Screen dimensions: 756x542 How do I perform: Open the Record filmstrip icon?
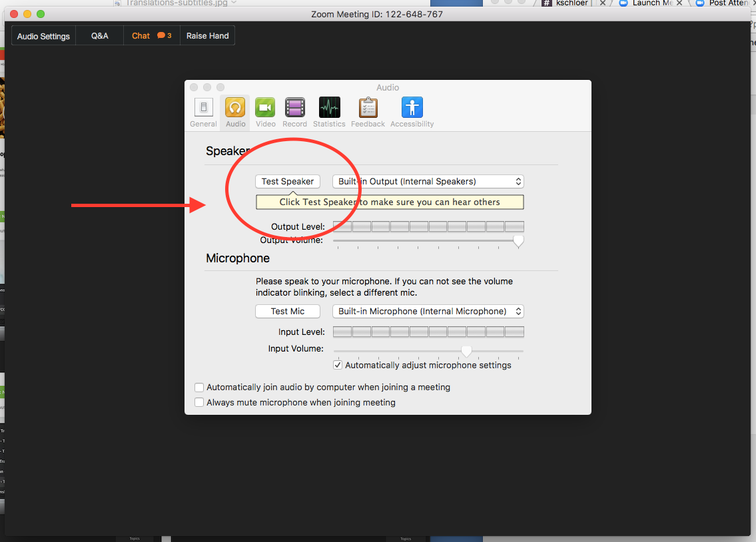coord(294,107)
